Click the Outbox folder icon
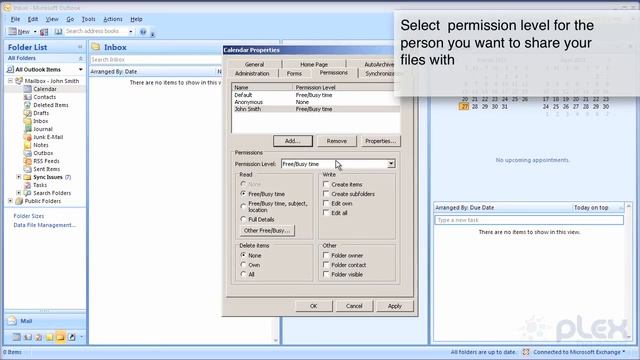The image size is (640, 360). [27, 153]
